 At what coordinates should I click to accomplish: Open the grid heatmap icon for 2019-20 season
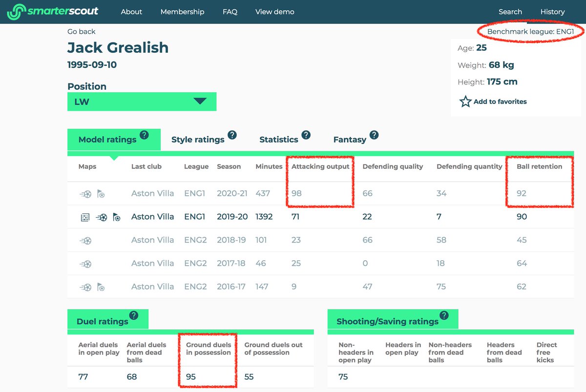click(85, 217)
